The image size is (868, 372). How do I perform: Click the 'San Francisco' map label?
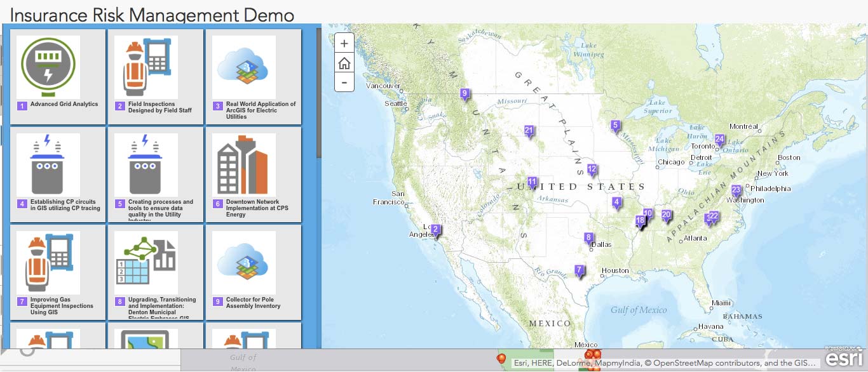point(388,197)
